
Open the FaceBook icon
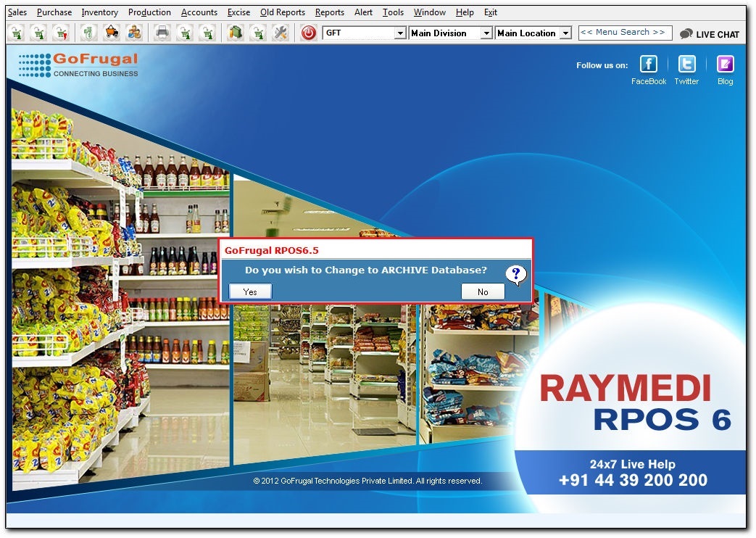pyautogui.click(x=648, y=65)
